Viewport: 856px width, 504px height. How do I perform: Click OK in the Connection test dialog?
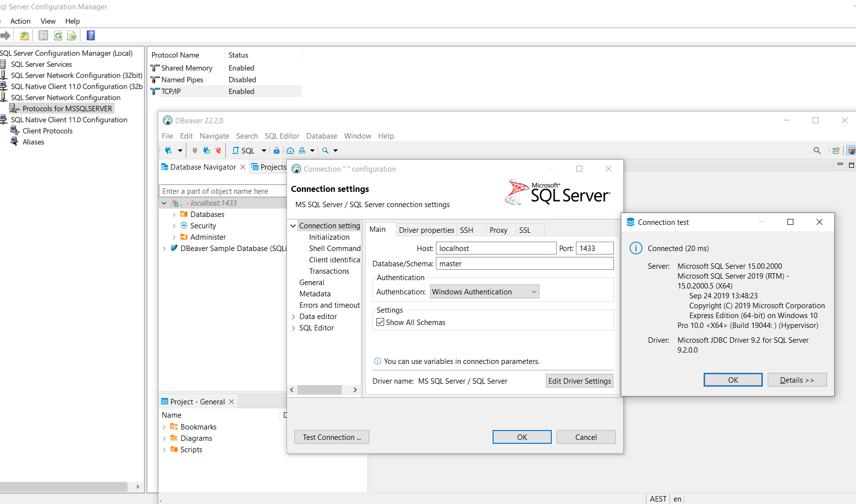[733, 380]
